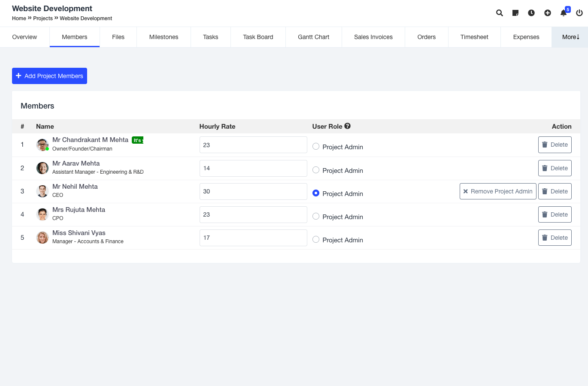Screen dimensions: 588x386
Task: Expand the More tab dropdown
Action: [570, 37]
